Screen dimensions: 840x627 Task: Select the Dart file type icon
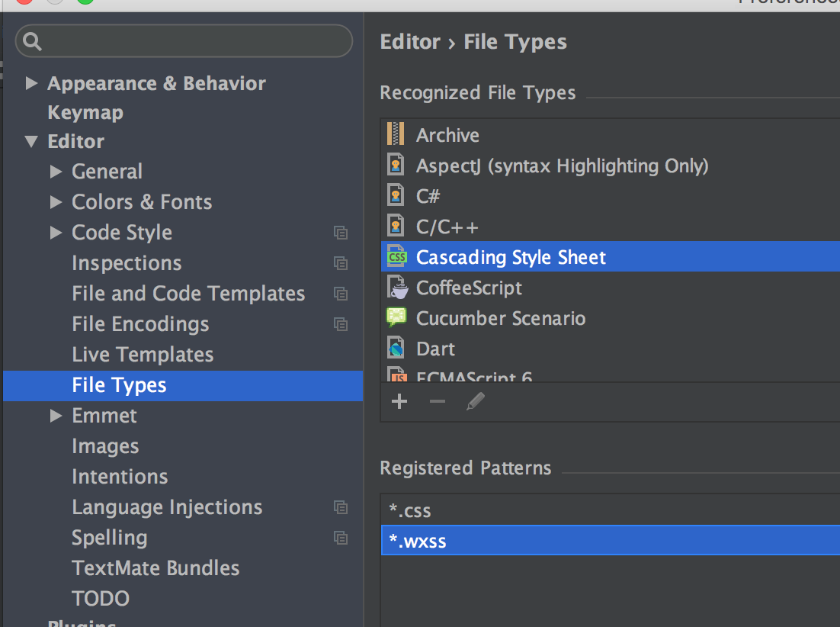point(396,349)
